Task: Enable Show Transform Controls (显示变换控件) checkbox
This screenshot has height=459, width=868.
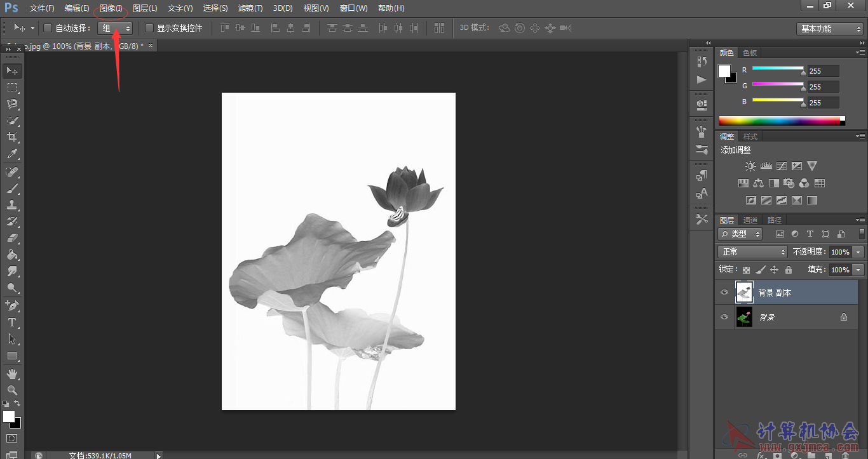Action: pyautogui.click(x=149, y=28)
